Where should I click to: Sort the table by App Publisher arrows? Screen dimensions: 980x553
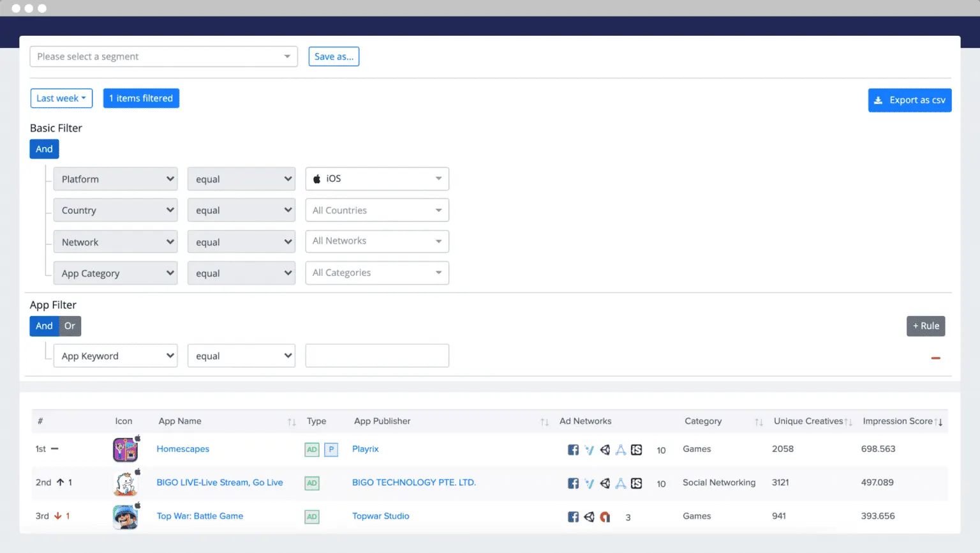point(544,422)
